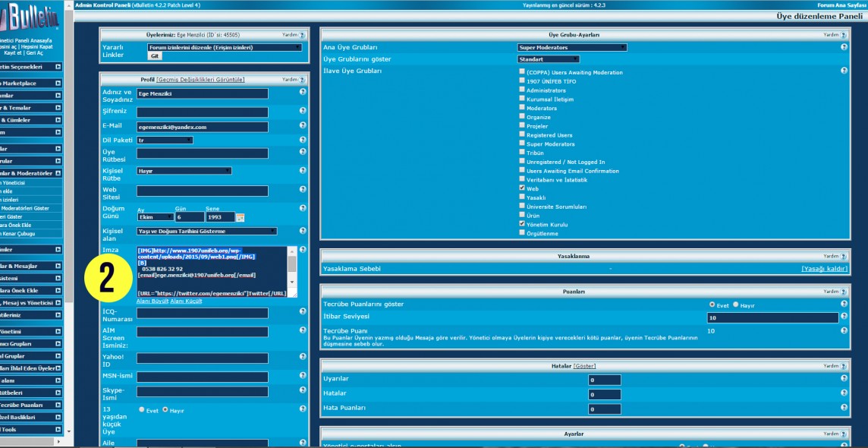Viewport: 868px width, 448px height.
Task: Click help icon next to İmza field
Action: [x=303, y=249]
